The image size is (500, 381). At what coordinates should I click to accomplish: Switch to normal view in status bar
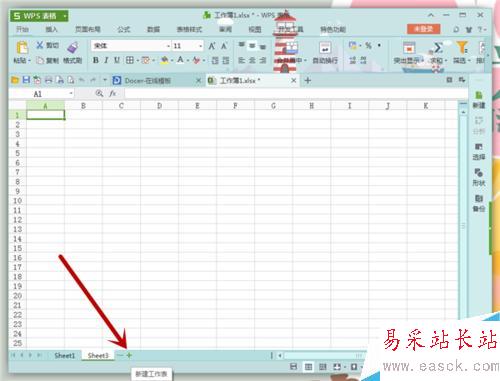(308, 367)
